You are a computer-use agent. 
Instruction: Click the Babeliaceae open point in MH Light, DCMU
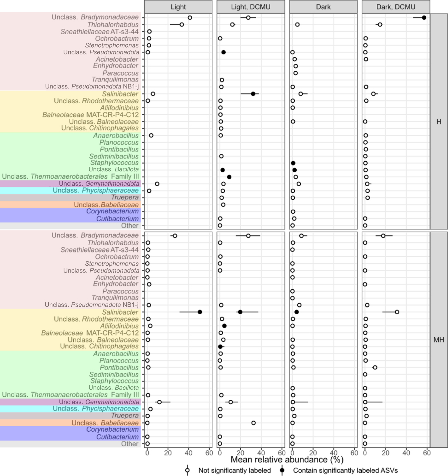pos(253,423)
